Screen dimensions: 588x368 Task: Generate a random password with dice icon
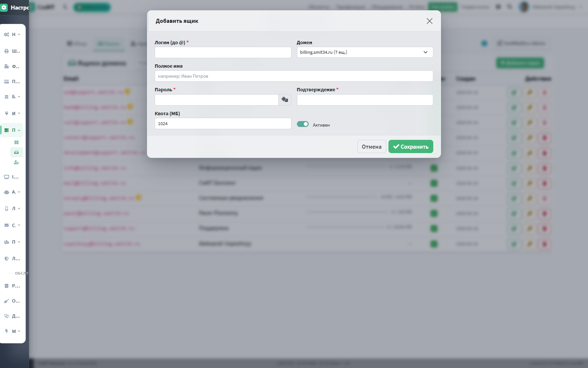[x=285, y=100]
